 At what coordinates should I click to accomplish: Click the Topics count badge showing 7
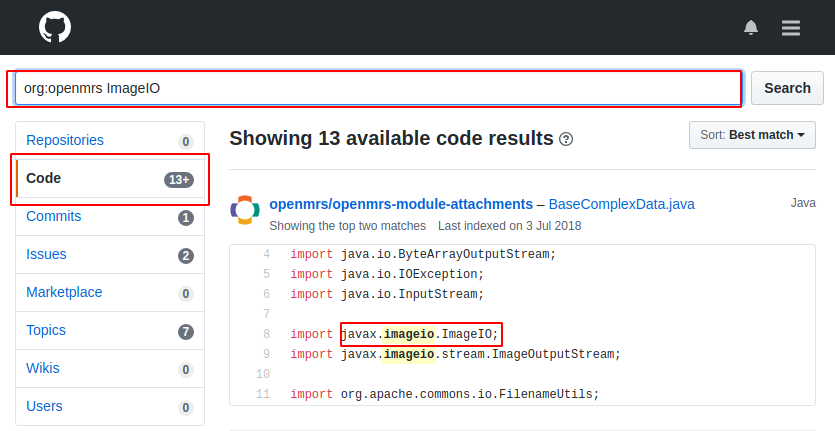click(x=186, y=332)
